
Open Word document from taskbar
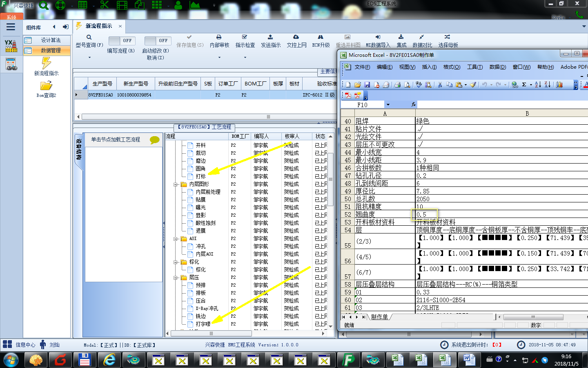(469, 360)
